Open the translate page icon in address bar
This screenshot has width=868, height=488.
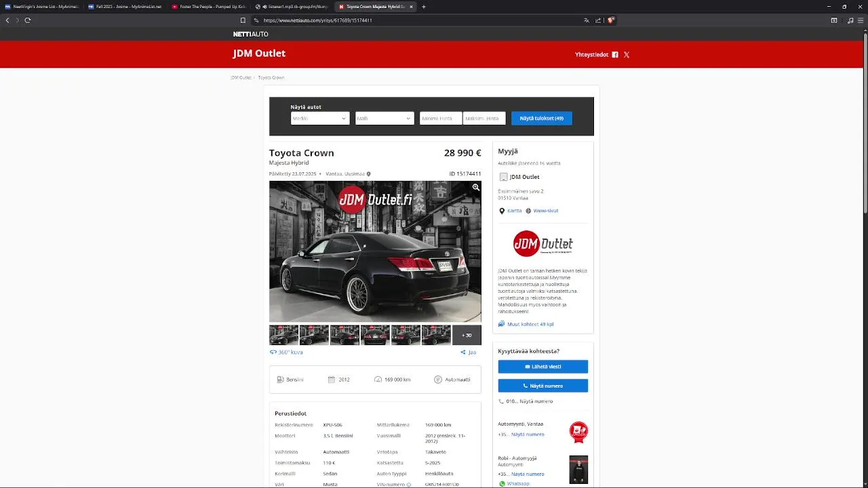(x=587, y=20)
